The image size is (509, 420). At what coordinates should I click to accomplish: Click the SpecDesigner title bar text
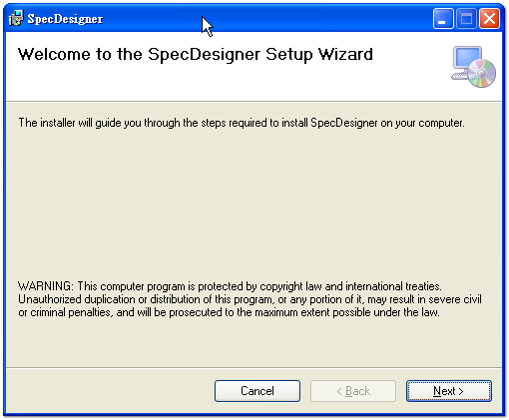click(65, 19)
